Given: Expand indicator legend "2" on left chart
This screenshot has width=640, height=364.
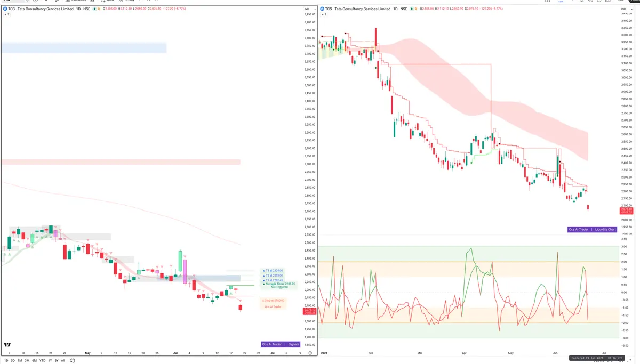Looking at the screenshot, I should (7, 14).
